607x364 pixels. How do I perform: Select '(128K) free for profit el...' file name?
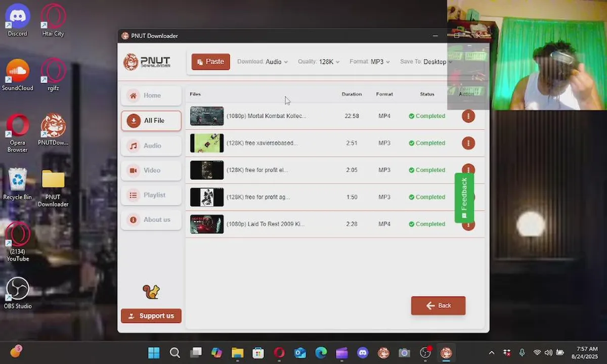(x=257, y=170)
